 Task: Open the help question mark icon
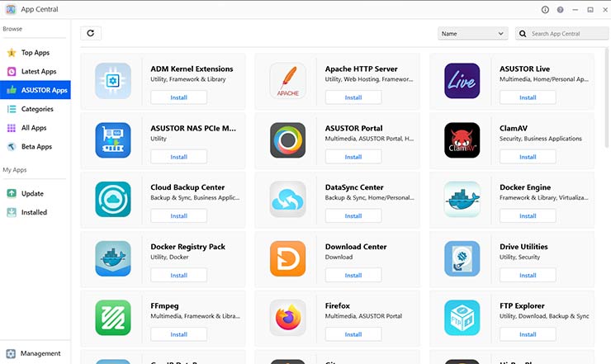(561, 10)
